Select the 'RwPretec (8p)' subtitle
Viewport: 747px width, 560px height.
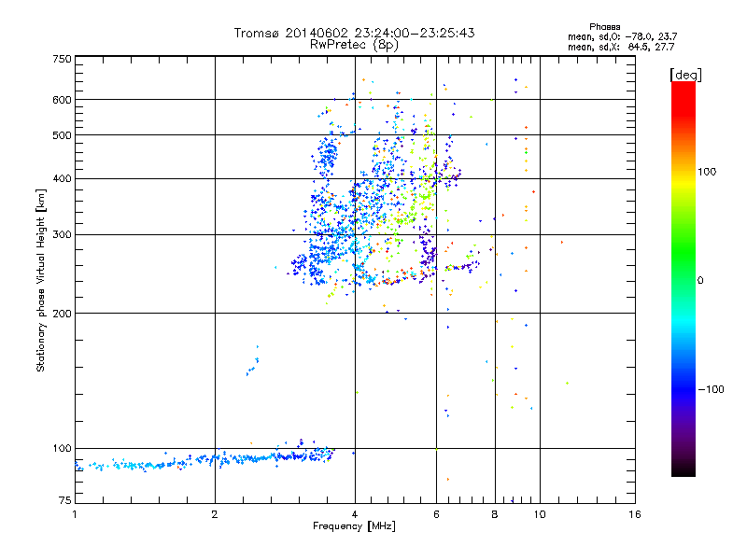click(354, 45)
